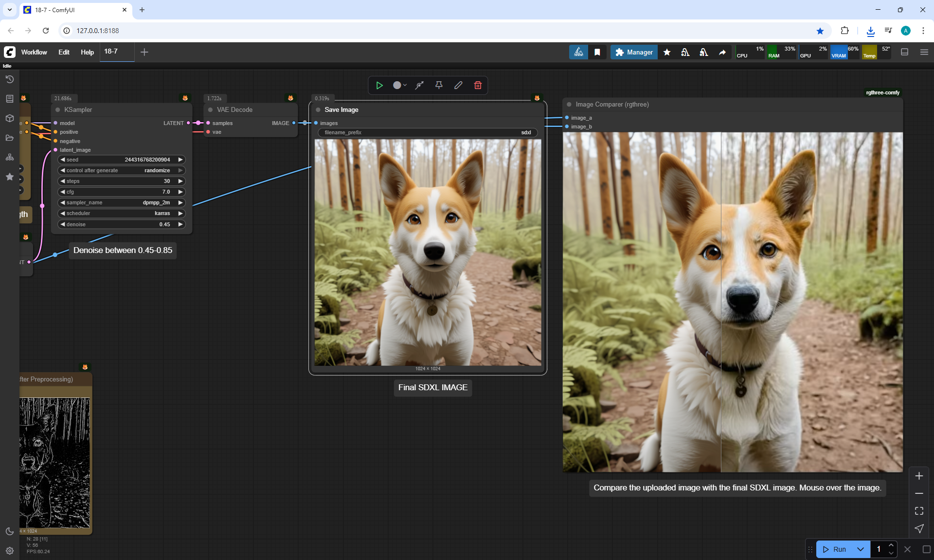Screen dimensions: 934x560
Task: Open the Workflow menu
Action: click(34, 52)
